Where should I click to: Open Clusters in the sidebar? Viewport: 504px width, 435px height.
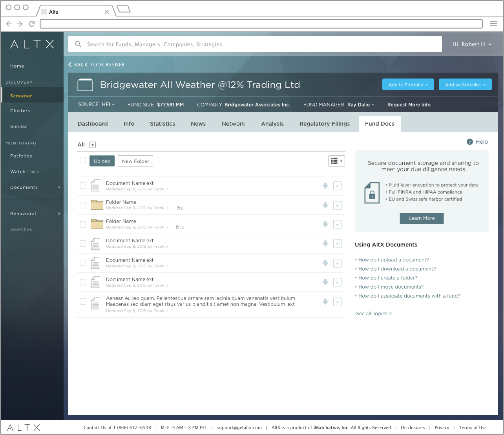[20, 111]
